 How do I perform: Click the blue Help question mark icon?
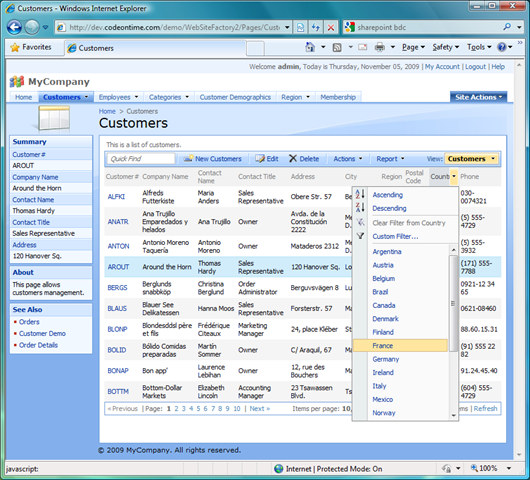(502, 47)
